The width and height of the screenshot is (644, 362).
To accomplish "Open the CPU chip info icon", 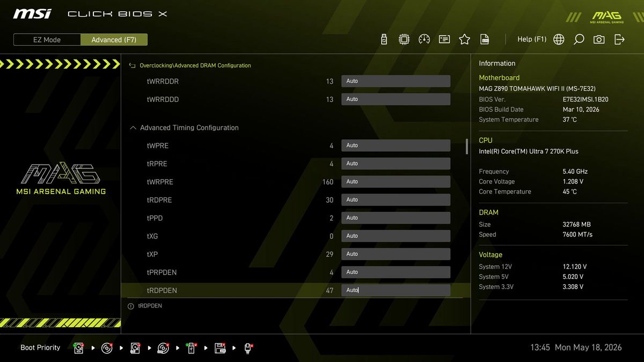I will (404, 39).
